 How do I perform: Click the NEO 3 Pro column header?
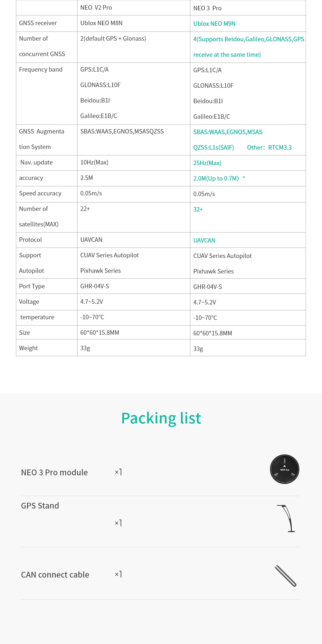pyautogui.click(x=207, y=8)
